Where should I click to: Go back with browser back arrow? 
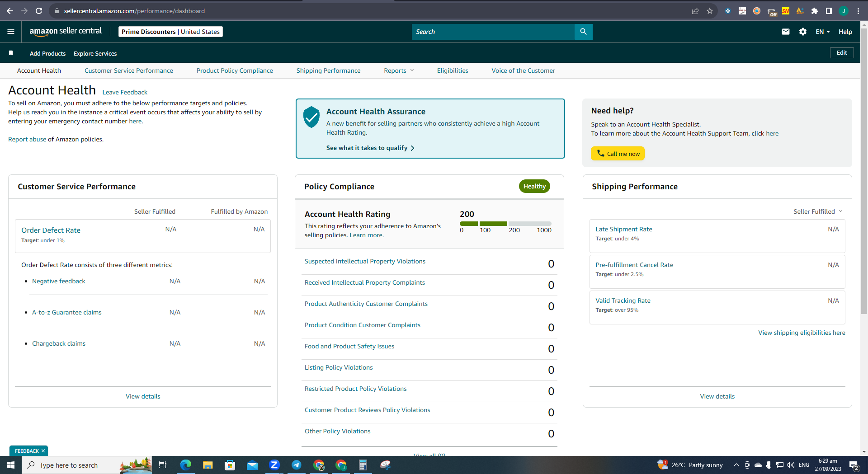pyautogui.click(x=10, y=11)
